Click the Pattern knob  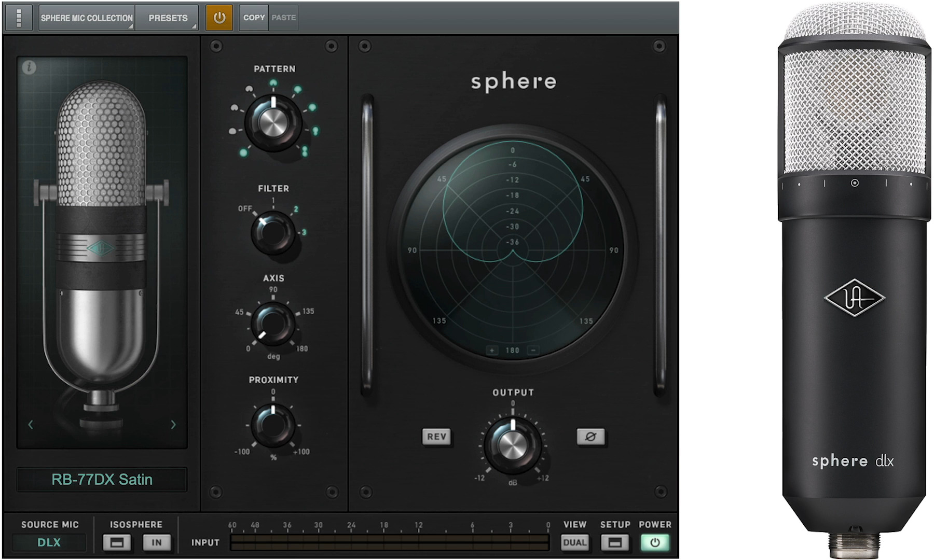[x=273, y=123]
